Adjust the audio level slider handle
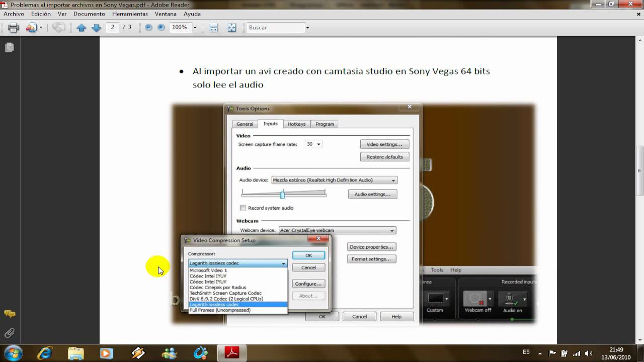This screenshot has width=644, height=362. pos(282,194)
